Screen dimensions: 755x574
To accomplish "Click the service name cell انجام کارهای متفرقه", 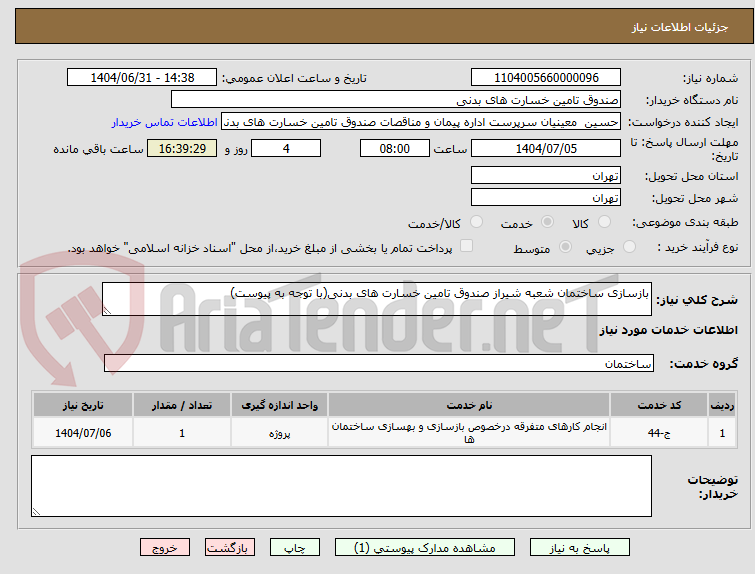I will tap(469, 432).
